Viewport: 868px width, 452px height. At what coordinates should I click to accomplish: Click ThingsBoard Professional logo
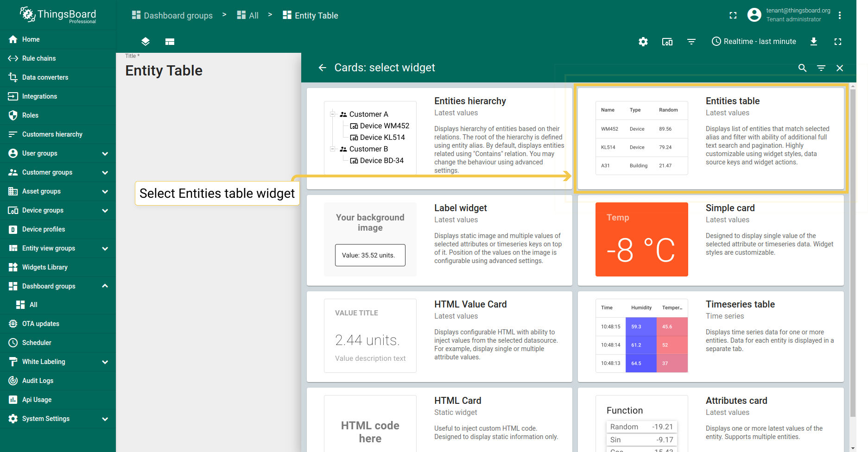(x=58, y=15)
